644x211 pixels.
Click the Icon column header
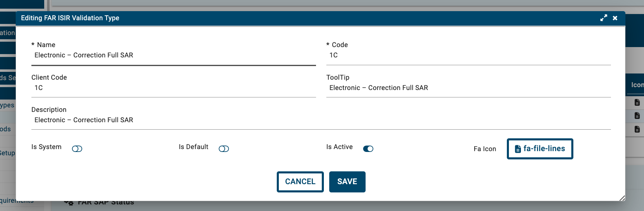(x=637, y=85)
